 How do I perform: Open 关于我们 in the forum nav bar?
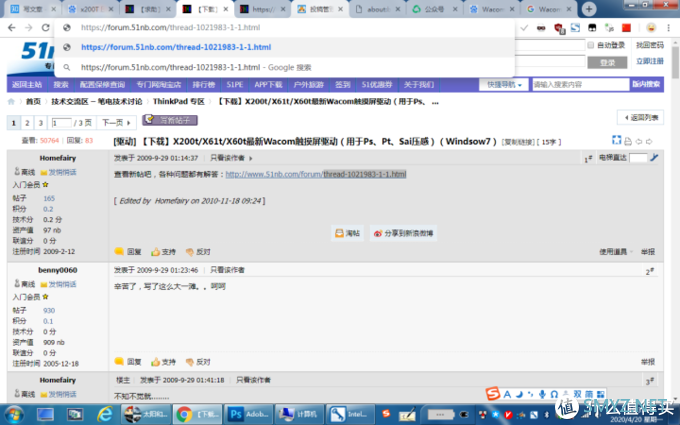(418, 85)
